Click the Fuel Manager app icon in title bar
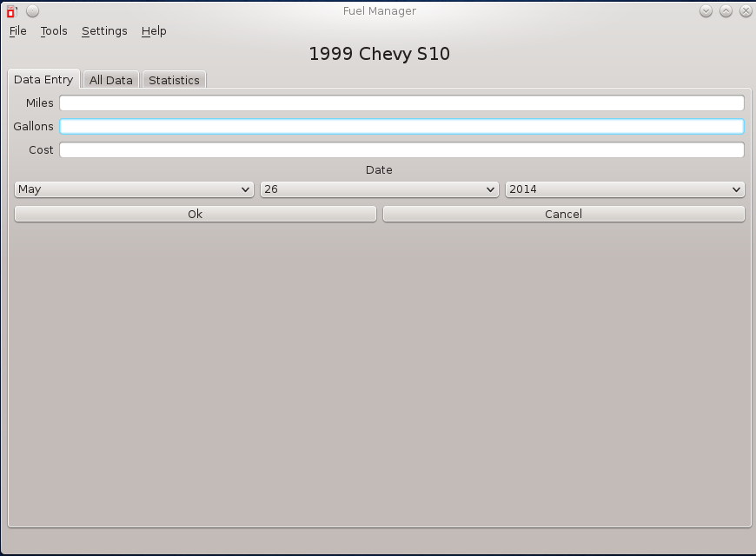Screen dimensions: 756x556 (11, 11)
